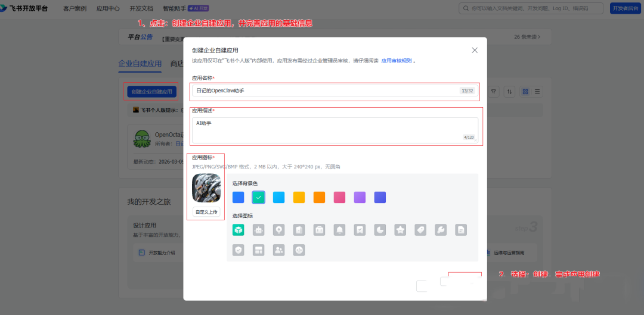Select the bookmark checkmark icon

(x=360, y=230)
